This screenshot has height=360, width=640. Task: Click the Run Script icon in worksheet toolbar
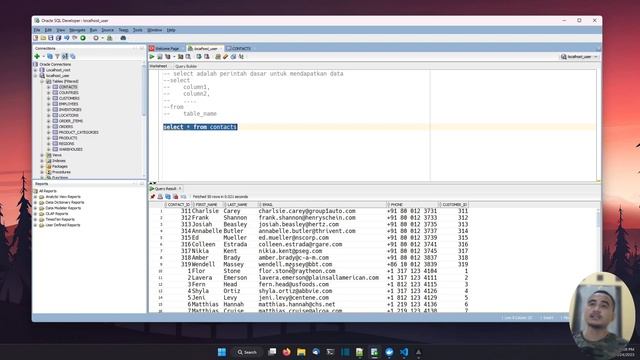click(160, 57)
